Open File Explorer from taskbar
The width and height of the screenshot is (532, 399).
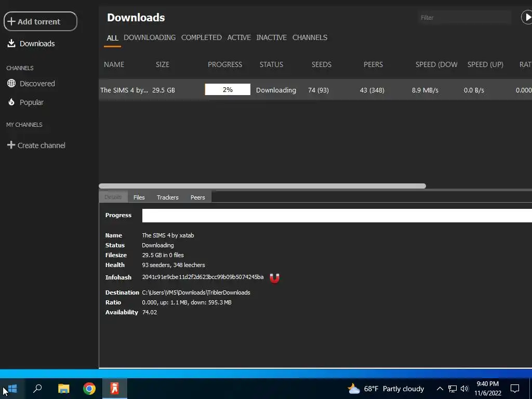[63, 389]
